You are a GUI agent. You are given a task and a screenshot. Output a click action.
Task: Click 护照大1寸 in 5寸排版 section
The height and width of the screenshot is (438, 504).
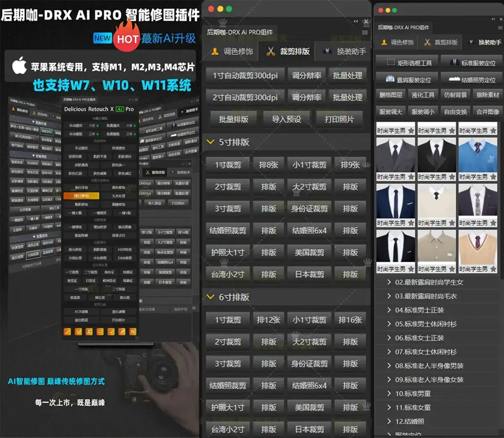(228, 252)
